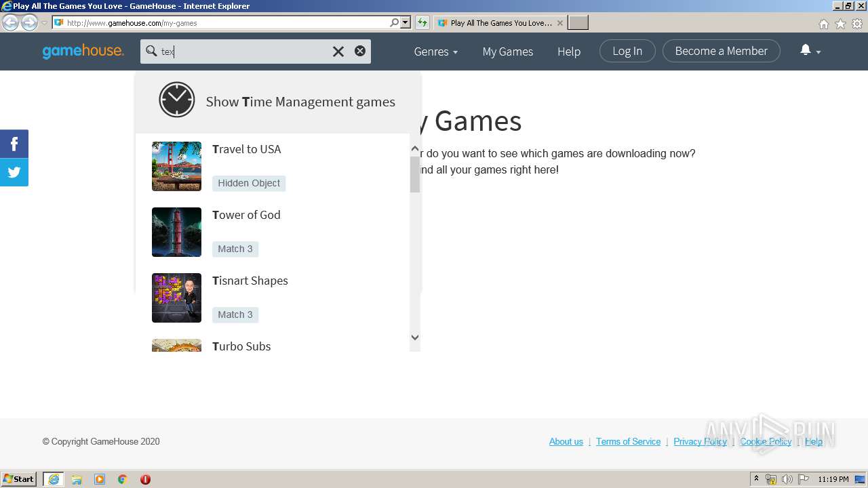Open Travel to USA thumbnail
This screenshot has width=868, height=488.
(176, 166)
